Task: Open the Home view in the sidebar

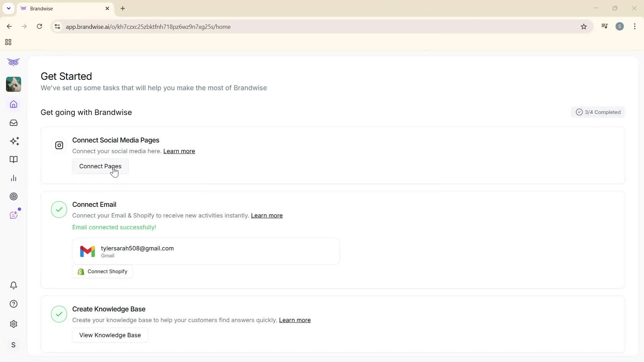Action: tap(13, 104)
